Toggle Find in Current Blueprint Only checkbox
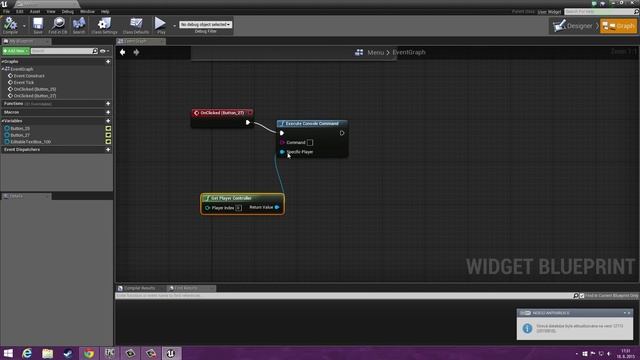Screen dimensions: 640x360 click(x=582, y=296)
